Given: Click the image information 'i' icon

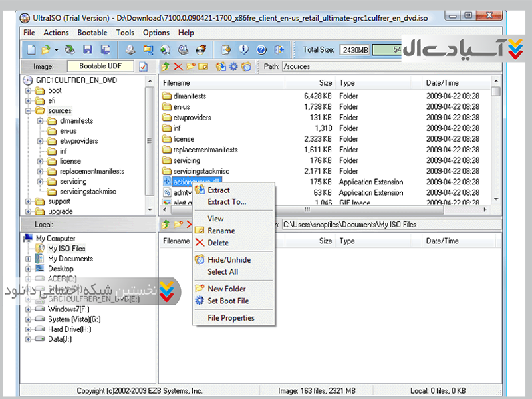Looking at the screenshot, I should click(243, 49).
